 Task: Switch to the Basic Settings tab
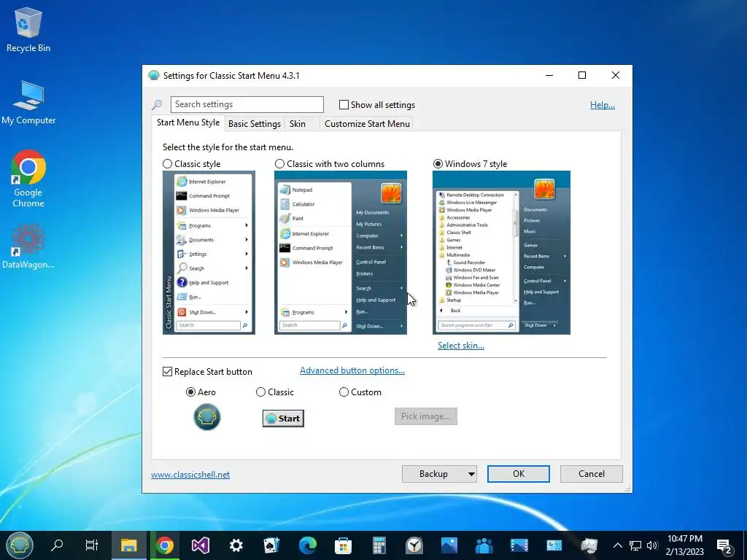click(255, 124)
